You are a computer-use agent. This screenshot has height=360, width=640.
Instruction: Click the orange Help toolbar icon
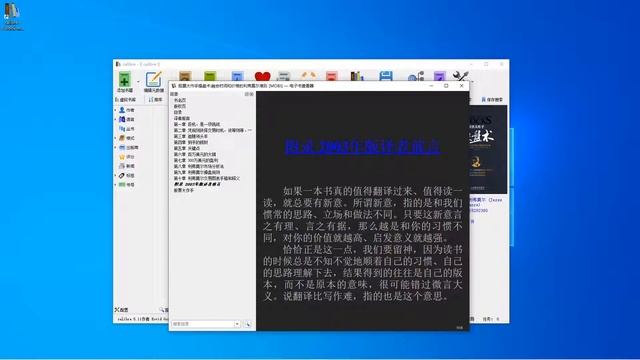[x=308, y=76]
